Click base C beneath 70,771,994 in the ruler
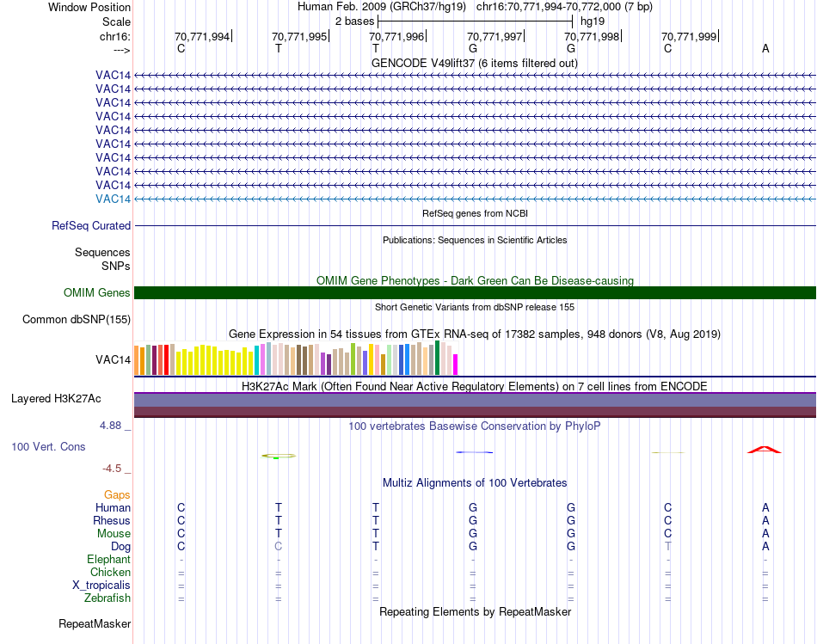The width and height of the screenshot is (817, 644). click(181, 48)
